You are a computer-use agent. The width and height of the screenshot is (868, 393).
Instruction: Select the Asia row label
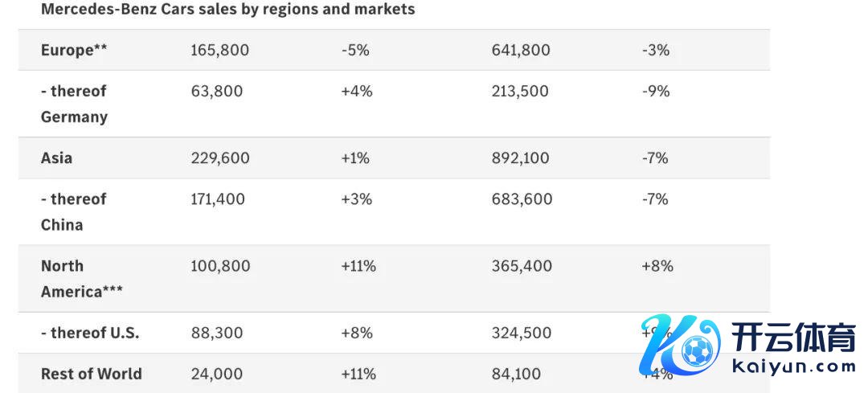point(56,158)
